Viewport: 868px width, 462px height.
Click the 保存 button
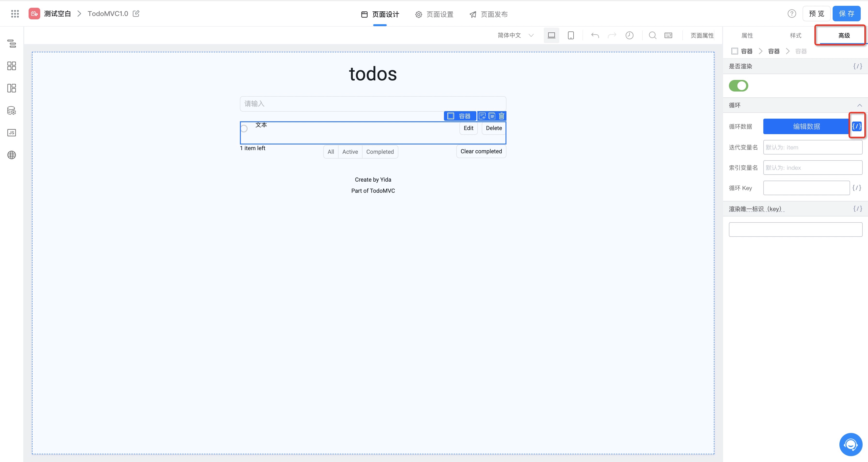[846, 14]
